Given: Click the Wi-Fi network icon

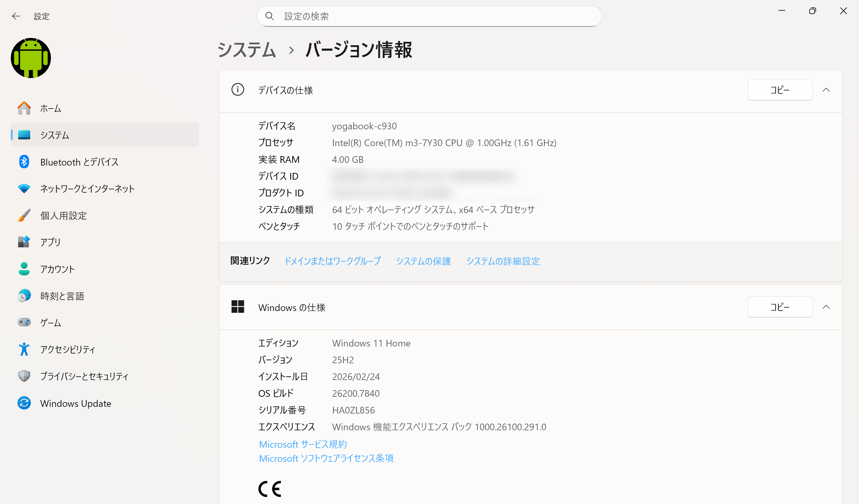Looking at the screenshot, I should pyautogui.click(x=24, y=188).
